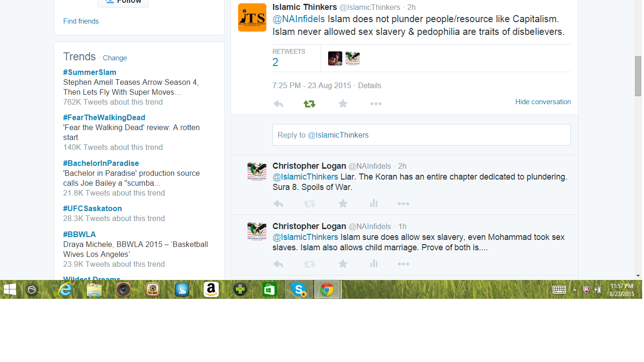Click the McAfee shield tray icon
The height and width of the screenshot is (362, 644).
click(x=587, y=290)
